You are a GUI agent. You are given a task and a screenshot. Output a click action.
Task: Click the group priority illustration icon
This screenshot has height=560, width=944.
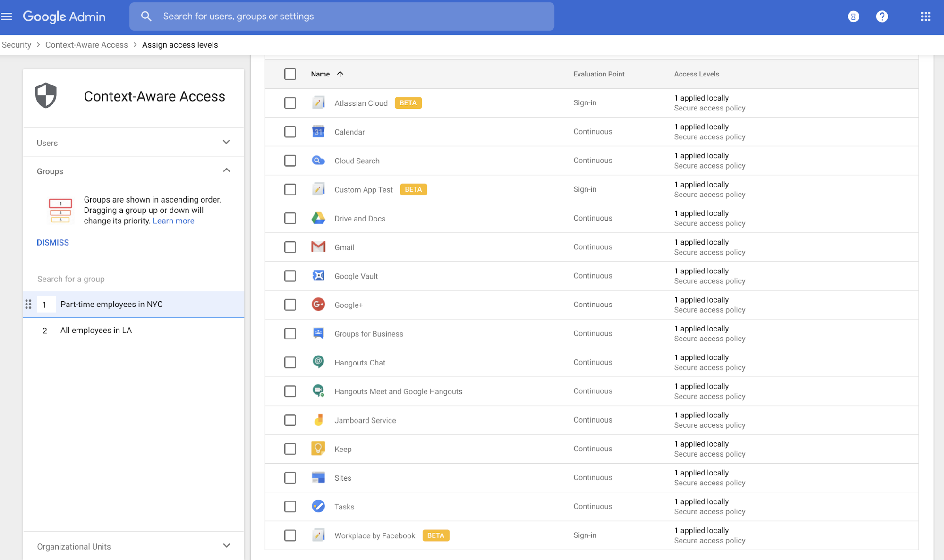(60, 210)
